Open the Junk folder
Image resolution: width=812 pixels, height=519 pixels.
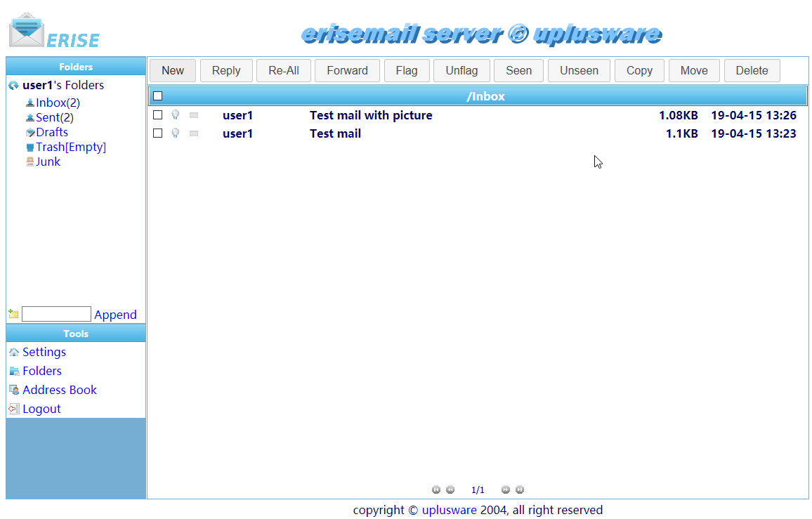pos(48,162)
